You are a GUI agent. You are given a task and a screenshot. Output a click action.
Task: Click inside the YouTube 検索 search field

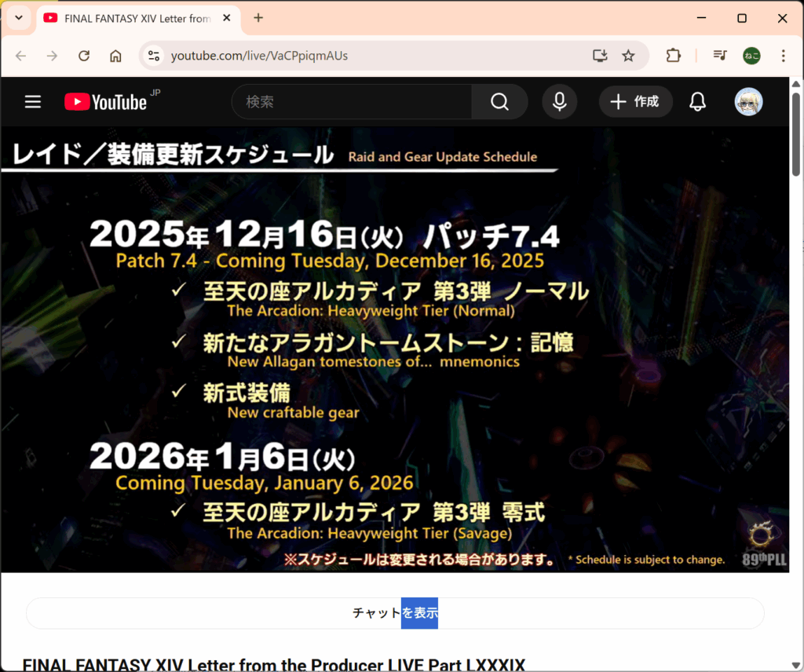[353, 102]
